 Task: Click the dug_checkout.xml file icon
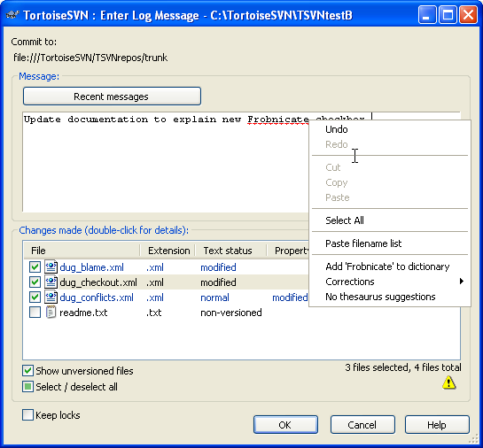[x=51, y=282]
